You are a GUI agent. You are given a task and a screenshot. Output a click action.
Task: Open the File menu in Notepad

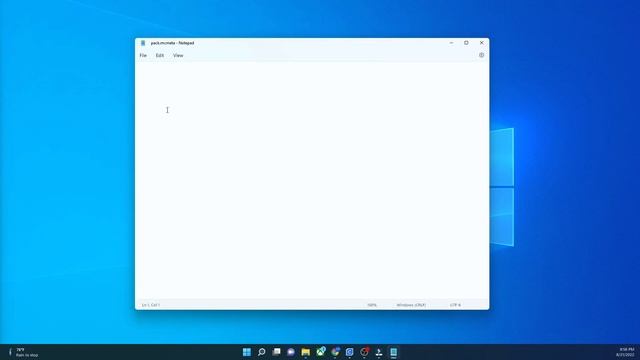coord(143,56)
